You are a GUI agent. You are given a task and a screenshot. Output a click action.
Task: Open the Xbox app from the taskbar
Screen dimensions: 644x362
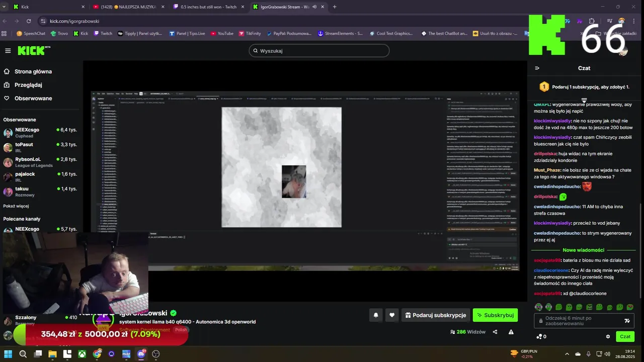82,354
